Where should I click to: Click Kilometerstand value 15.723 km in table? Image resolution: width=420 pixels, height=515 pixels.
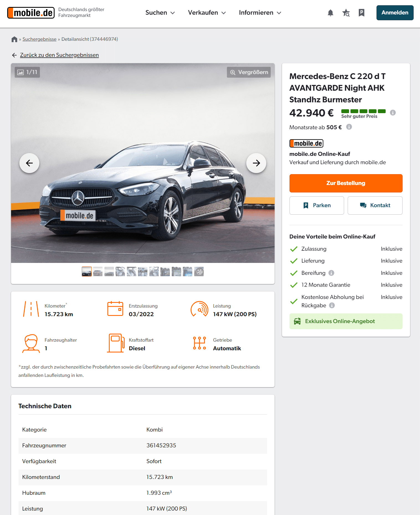(160, 477)
